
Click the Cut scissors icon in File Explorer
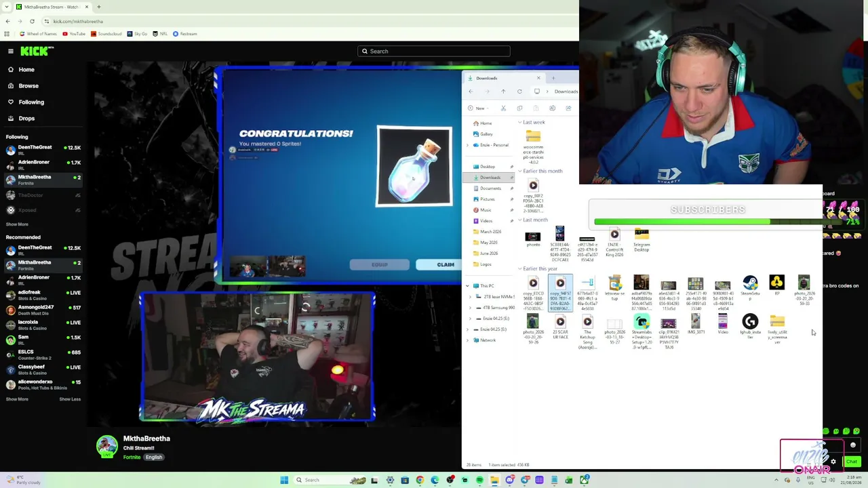(503, 108)
